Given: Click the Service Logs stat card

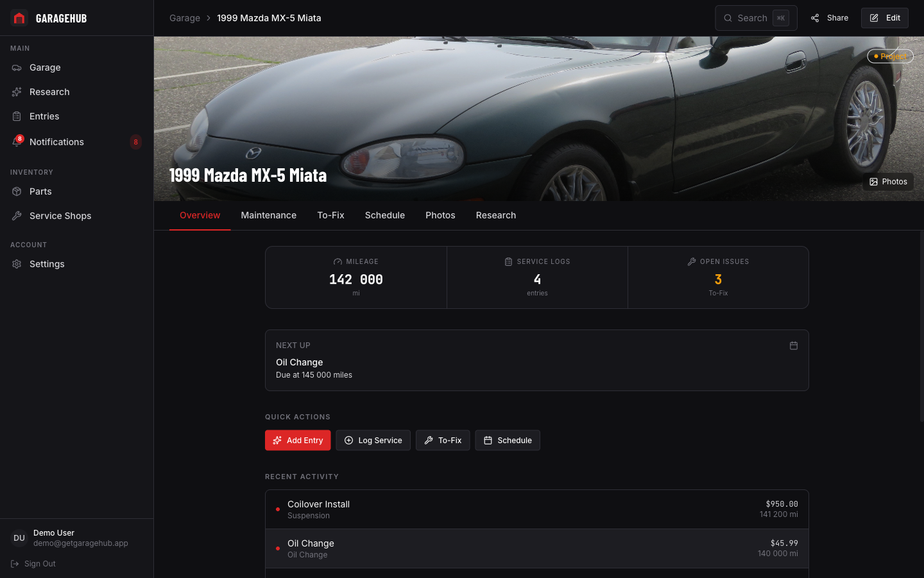Looking at the screenshot, I should (x=537, y=277).
